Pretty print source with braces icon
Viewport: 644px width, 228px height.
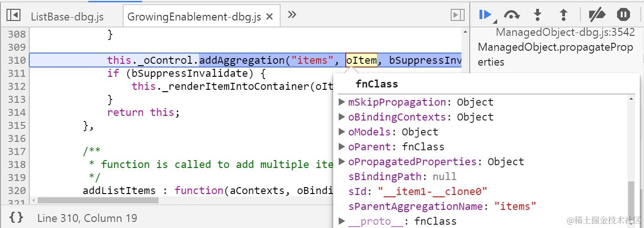click(16, 217)
